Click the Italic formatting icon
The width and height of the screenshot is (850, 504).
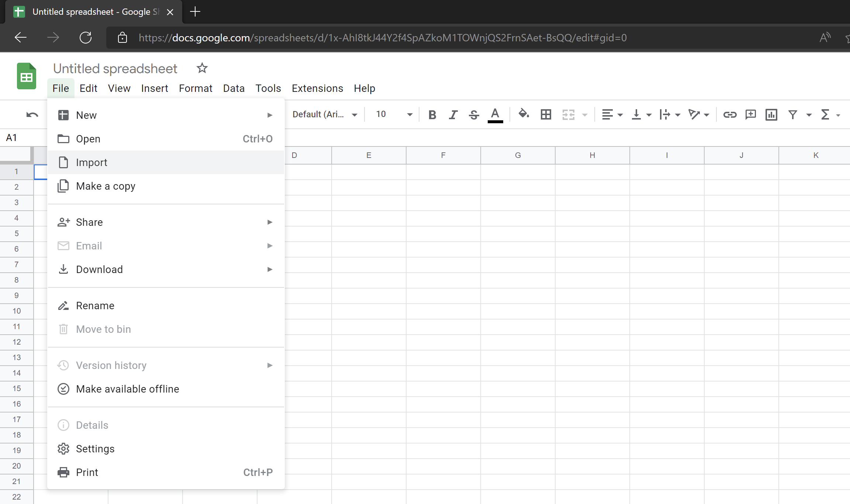[x=453, y=114]
